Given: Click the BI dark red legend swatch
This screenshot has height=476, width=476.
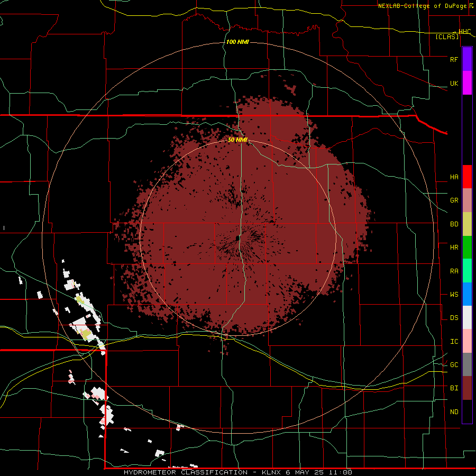Looking at the screenshot, I should [467, 388].
